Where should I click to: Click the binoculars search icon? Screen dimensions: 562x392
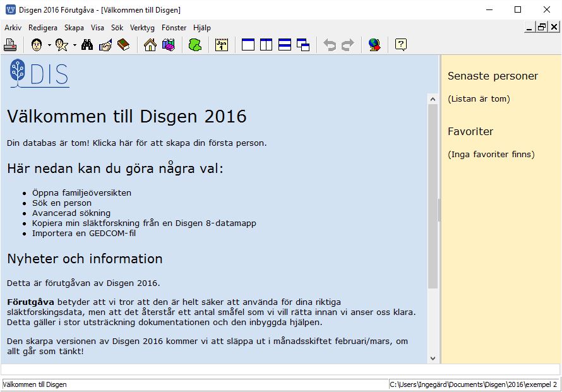click(x=87, y=45)
